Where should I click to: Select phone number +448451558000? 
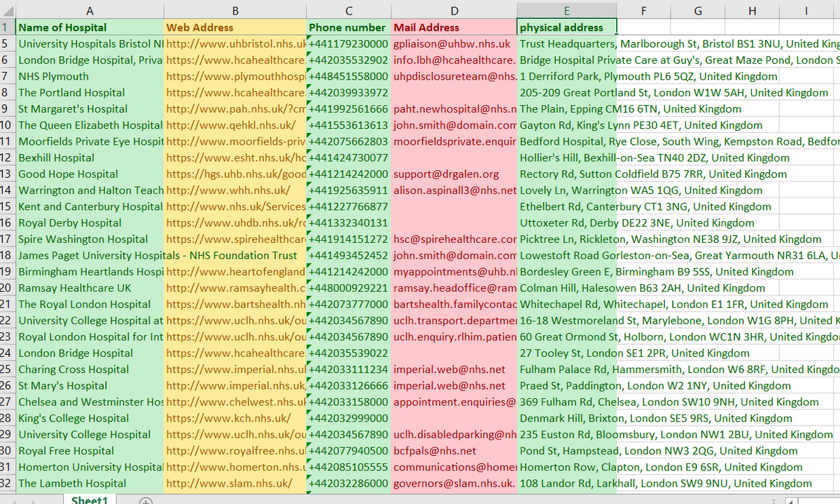point(349,76)
